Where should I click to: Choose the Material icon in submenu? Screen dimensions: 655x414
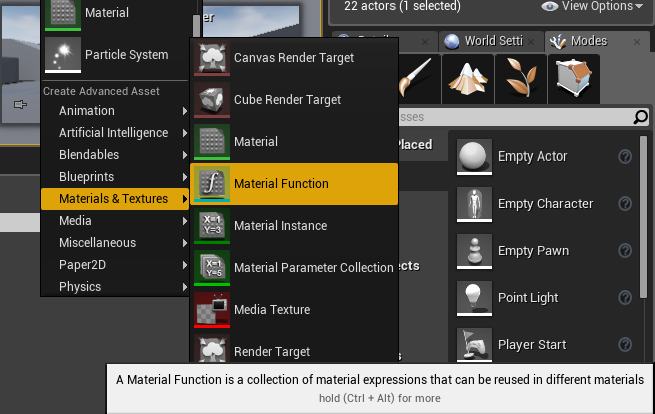(212, 142)
